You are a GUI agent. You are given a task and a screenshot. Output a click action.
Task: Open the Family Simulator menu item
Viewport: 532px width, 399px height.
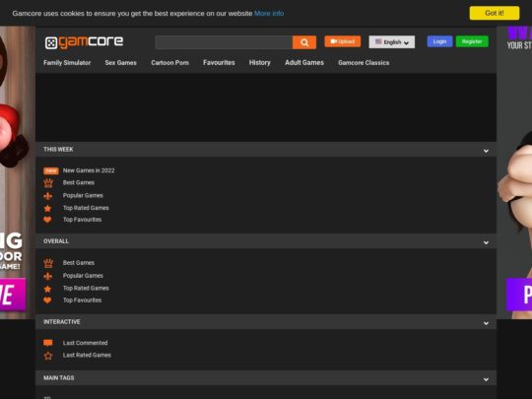coord(67,63)
